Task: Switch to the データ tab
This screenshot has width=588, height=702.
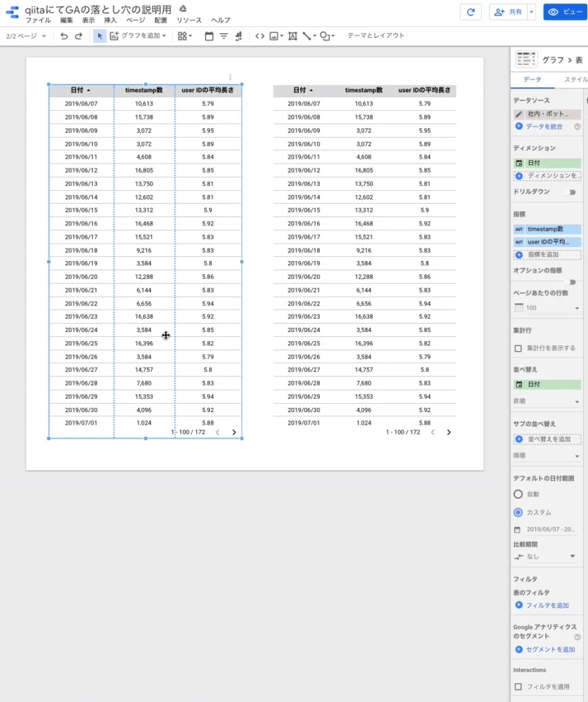Action: click(533, 79)
